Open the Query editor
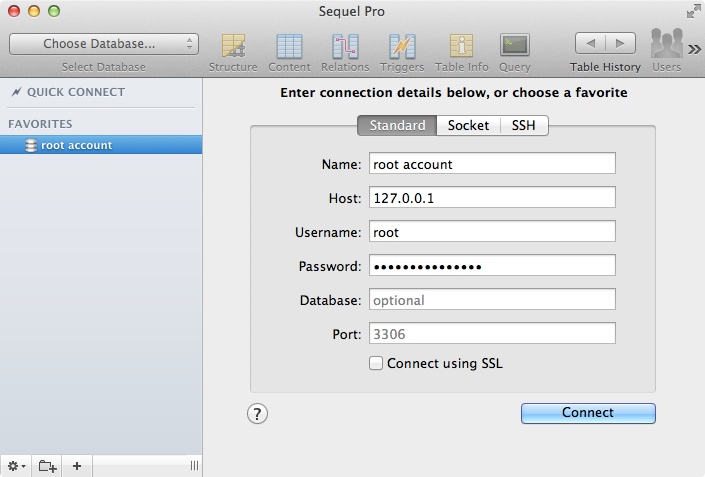 515,53
